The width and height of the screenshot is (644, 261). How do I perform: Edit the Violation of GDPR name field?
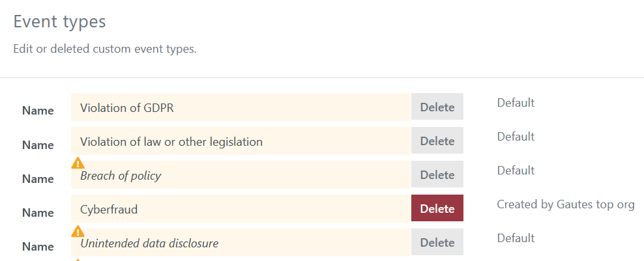[241, 107]
